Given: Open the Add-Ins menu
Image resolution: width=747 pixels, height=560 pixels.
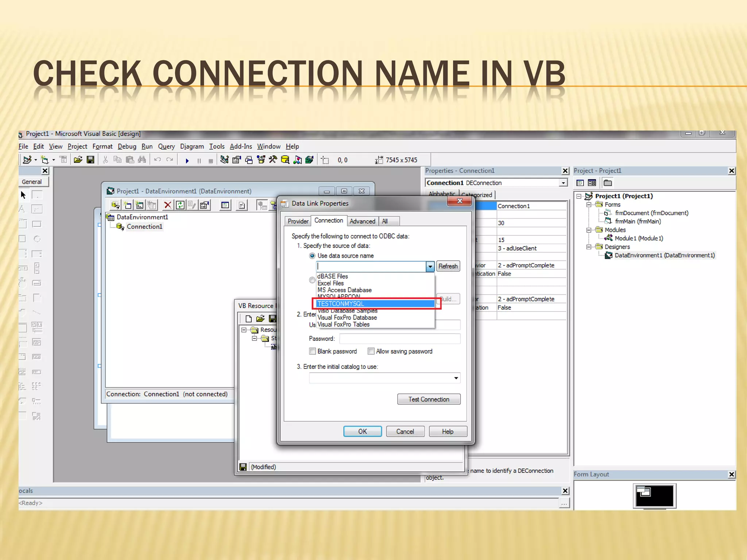Looking at the screenshot, I should [241, 147].
